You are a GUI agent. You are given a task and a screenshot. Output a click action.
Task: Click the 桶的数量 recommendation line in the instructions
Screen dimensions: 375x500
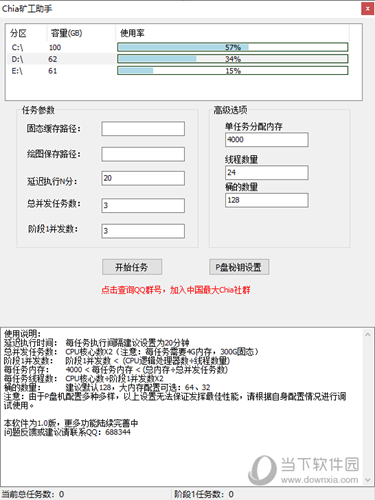pos(107,387)
